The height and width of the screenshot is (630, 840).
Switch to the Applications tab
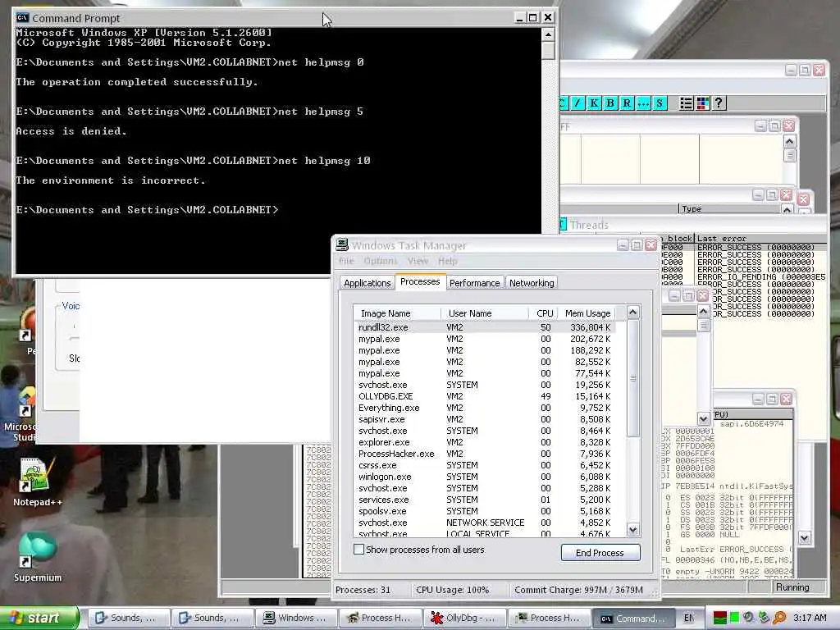pos(367,283)
